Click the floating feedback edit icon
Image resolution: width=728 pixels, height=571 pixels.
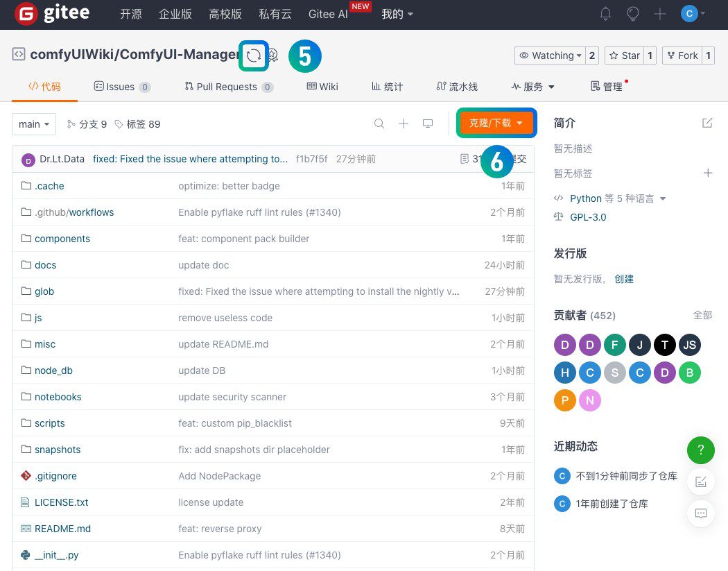point(700,481)
